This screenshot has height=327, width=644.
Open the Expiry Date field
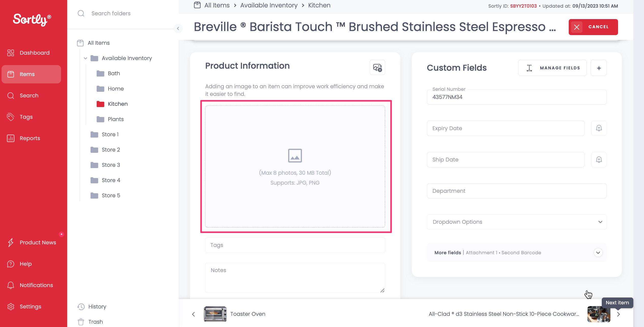pos(506,128)
